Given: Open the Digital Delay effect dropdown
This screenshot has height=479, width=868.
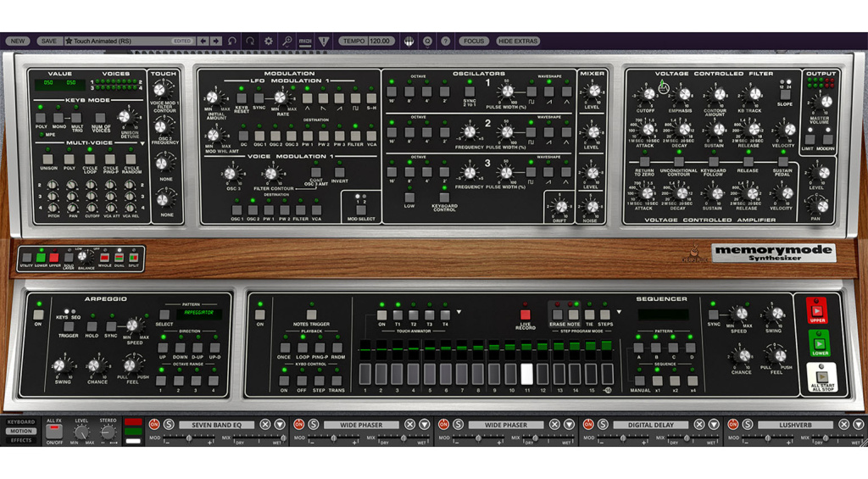Looking at the screenshot, I should click(714, 425).
